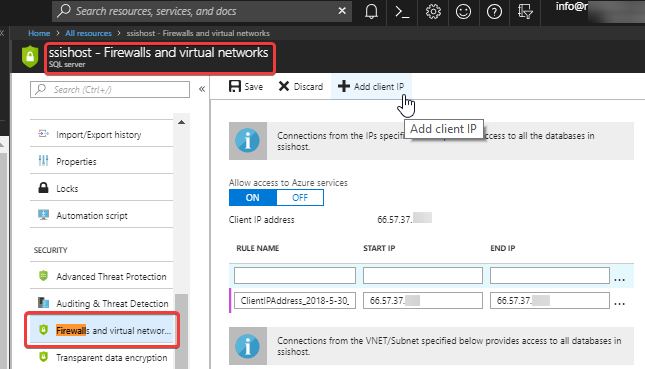This screenshot has width=645, height=369.
Task: Clear the search box with the X
Action: click(x=342, y=11)
